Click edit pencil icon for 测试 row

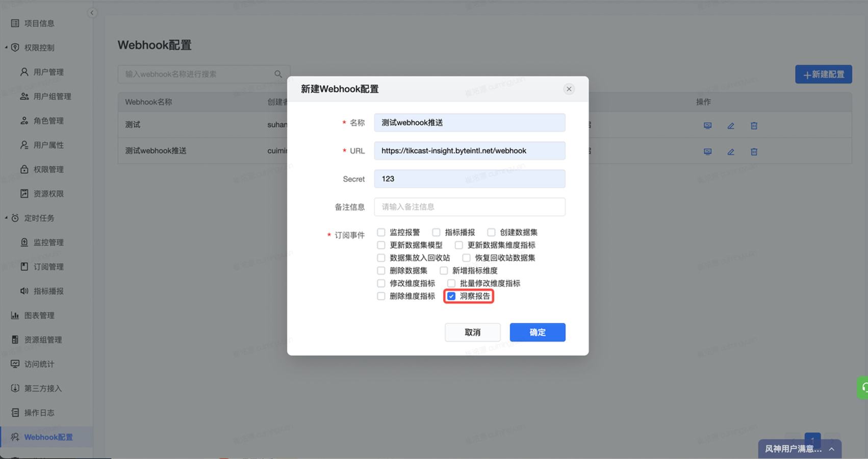(731, 125)
